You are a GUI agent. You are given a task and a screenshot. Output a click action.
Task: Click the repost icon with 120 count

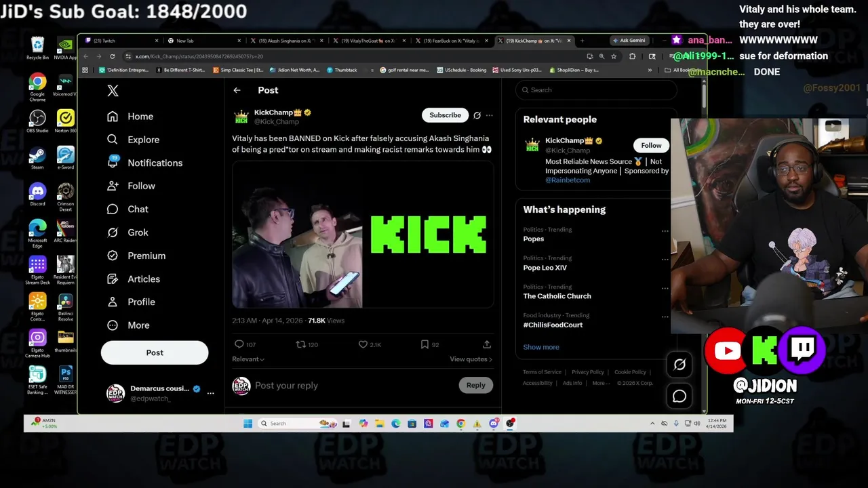point(300,344)
